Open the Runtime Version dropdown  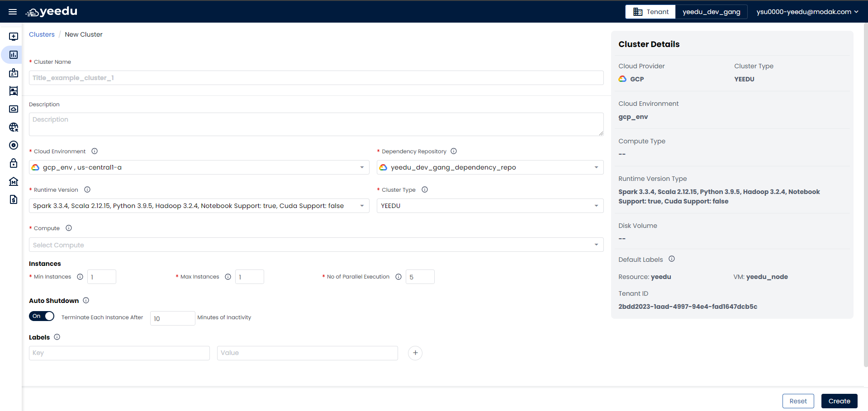pos(199,206)
